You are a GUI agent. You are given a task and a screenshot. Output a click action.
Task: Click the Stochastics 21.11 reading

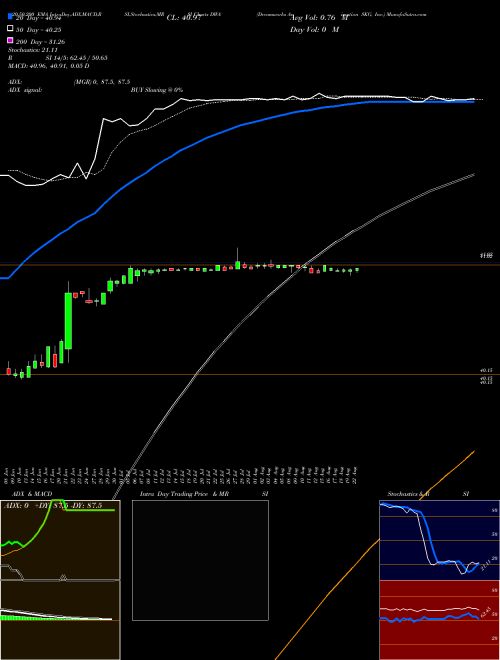tap(32, 50)
